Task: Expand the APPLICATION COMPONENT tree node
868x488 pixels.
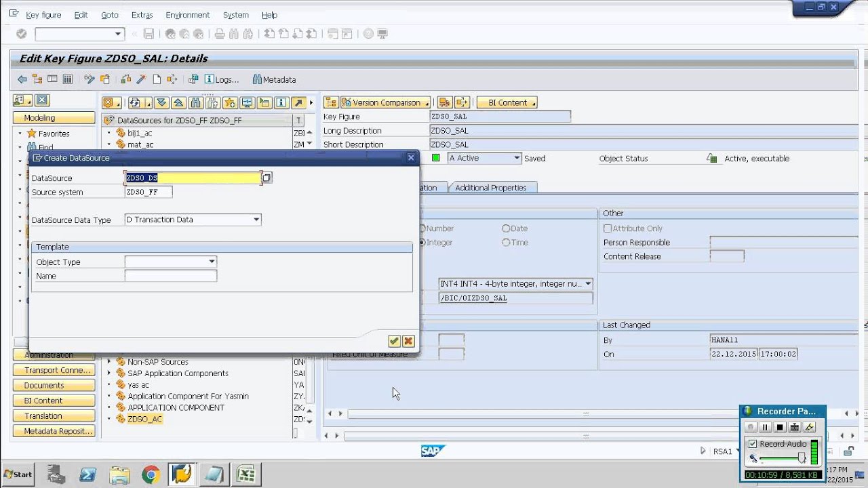Action: click(x=108, y=408)
